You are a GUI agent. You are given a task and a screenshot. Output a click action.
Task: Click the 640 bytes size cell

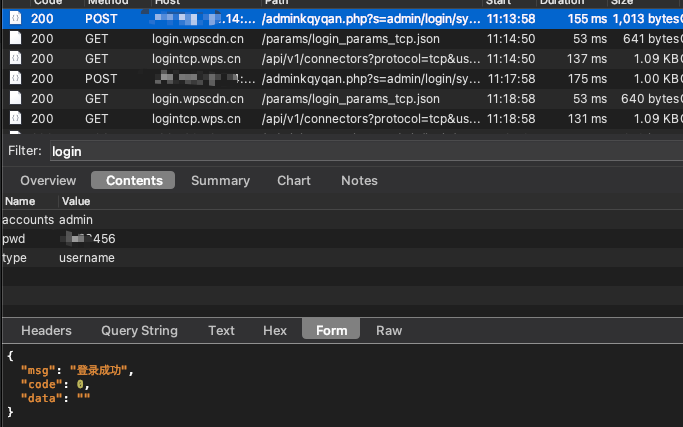pyautogui.click(x=652, y=99)
